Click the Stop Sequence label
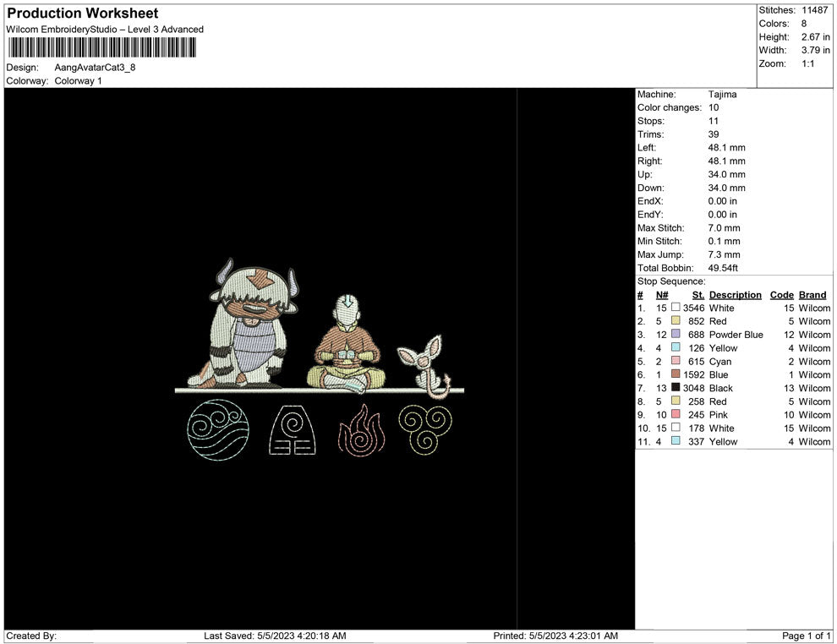 [671, 281]
